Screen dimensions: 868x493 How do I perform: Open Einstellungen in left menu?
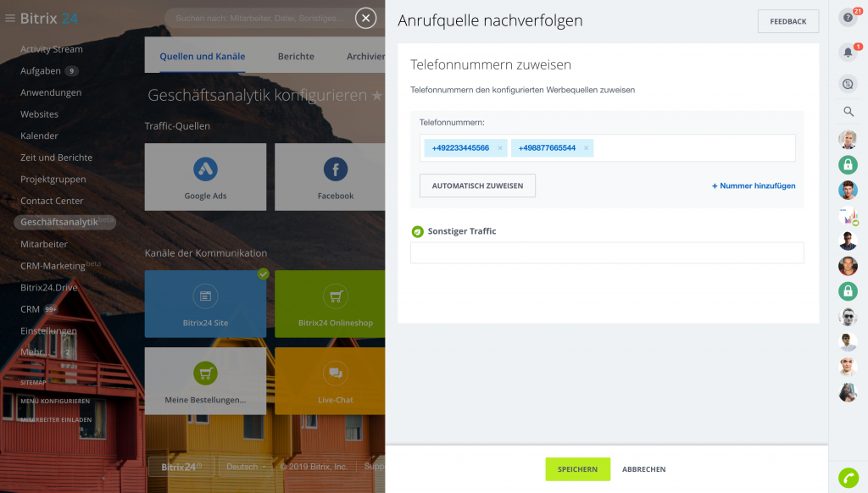click(48, 331)
